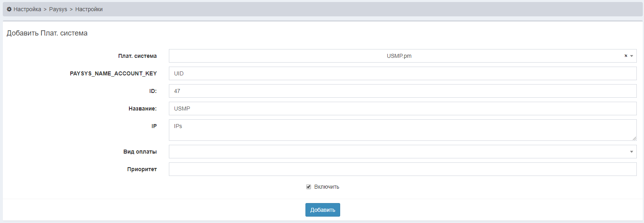Open the Вид оплаты dropdown arrow
The width and height of the screenshot is (644, 223).
tap(632, 152)
